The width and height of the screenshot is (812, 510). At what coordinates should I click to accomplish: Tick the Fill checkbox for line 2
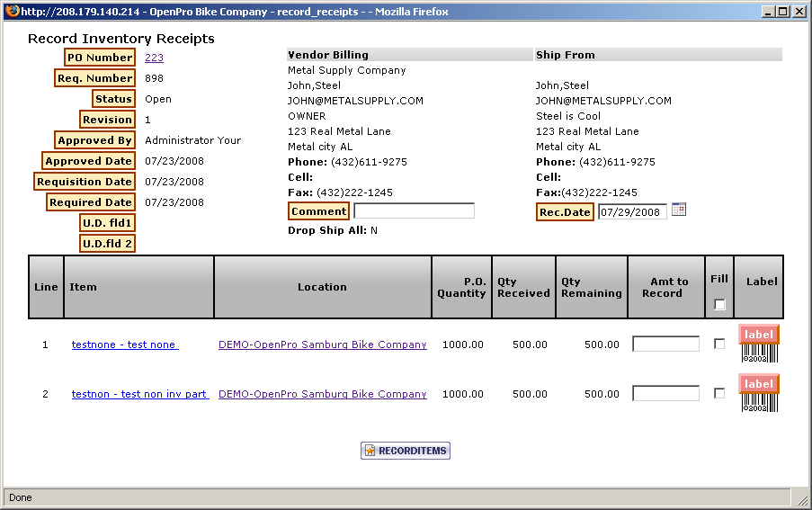point(719,393)
